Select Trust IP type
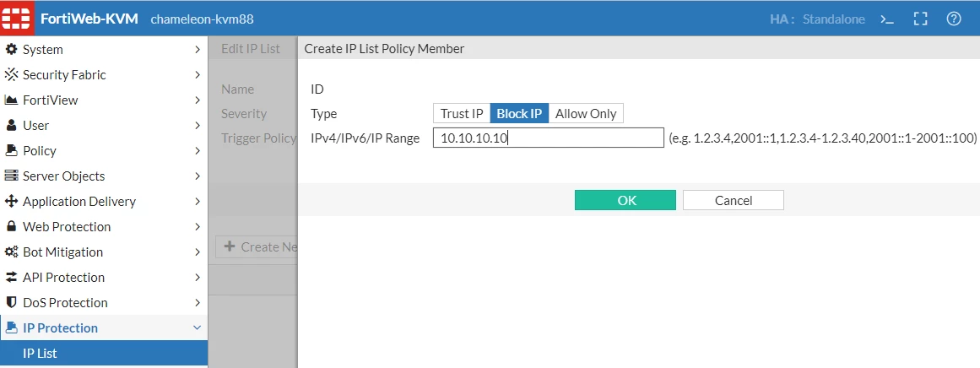Viewport: 980px width, 368px height. point(462,114)
